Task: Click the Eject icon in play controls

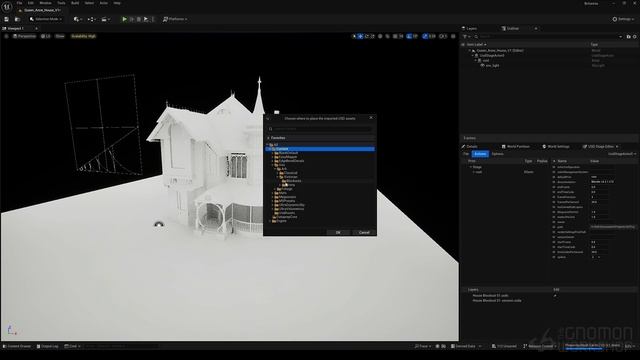Action: click(146, 19)
